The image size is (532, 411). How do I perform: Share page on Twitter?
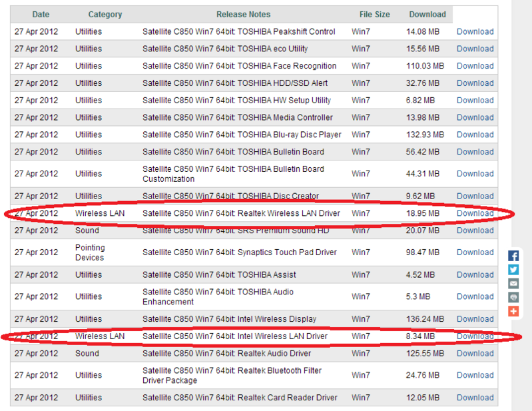tap(513, 270)
